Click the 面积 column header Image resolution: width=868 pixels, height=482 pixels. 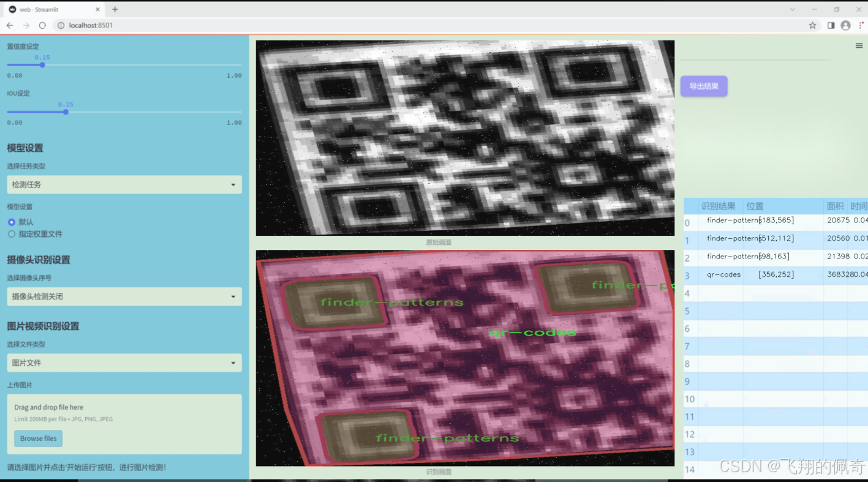click(x=835, y=206)
